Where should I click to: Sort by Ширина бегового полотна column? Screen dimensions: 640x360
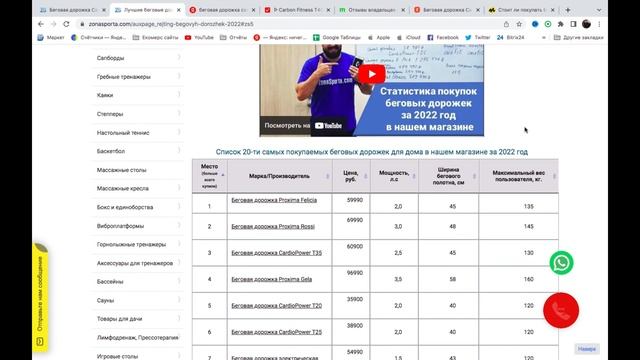pos(449,176)
